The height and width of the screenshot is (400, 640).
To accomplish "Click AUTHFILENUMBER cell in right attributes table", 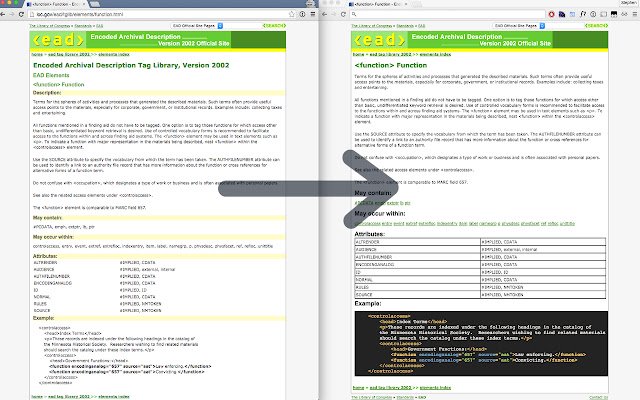I will (418, 257).
